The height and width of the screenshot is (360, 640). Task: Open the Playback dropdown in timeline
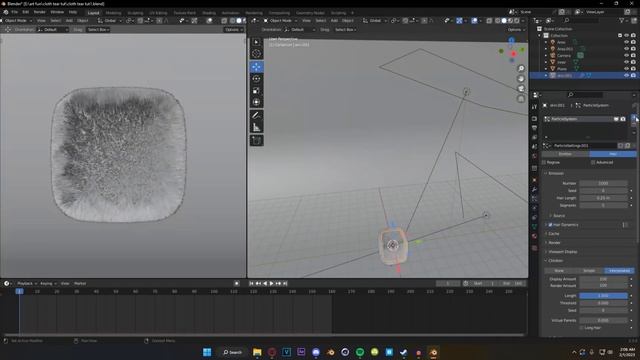pos(27,283)
